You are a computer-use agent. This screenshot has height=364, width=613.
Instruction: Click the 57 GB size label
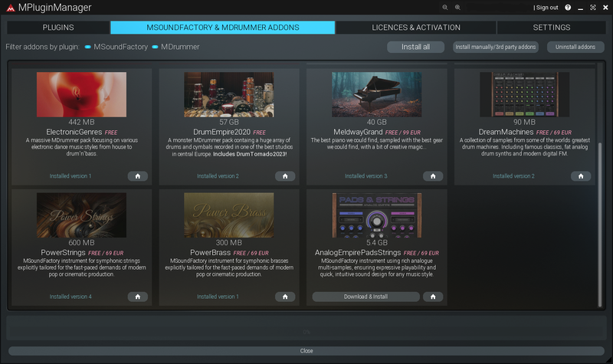228,122
